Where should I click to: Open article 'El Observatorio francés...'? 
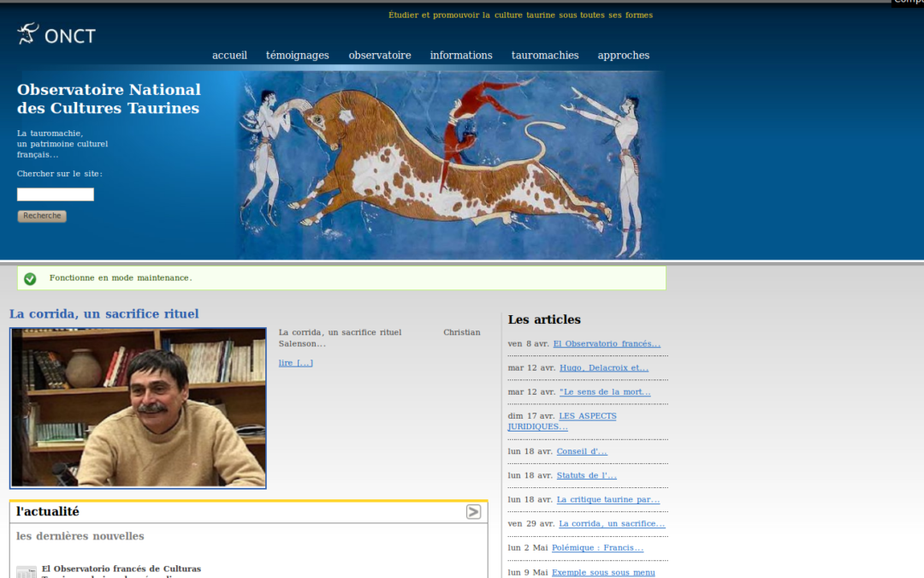(607, 343)
